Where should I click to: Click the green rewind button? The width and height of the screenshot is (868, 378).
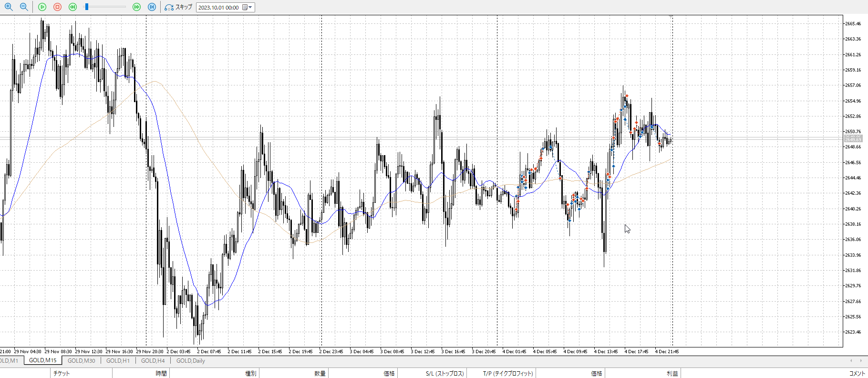pyautogui.click(x=72, y=7)
